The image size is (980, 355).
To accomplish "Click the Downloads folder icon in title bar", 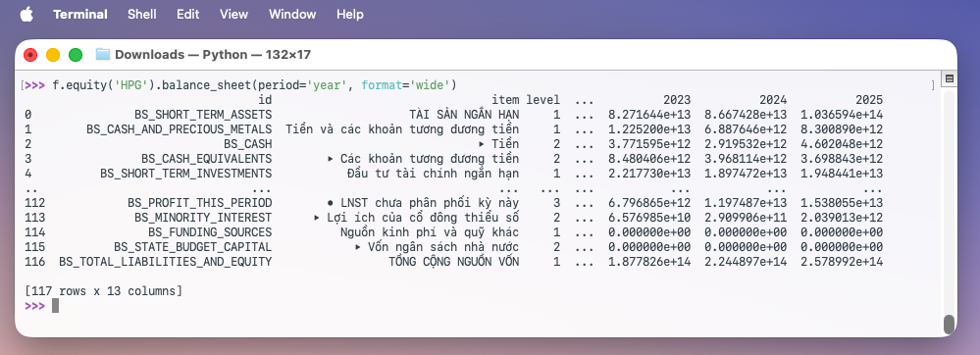I will tap(102, 54).
